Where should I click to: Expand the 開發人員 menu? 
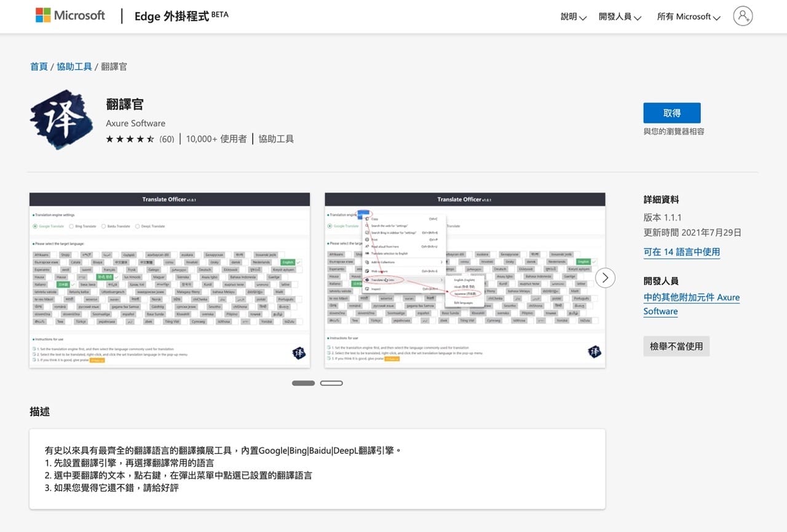[620, 17]
